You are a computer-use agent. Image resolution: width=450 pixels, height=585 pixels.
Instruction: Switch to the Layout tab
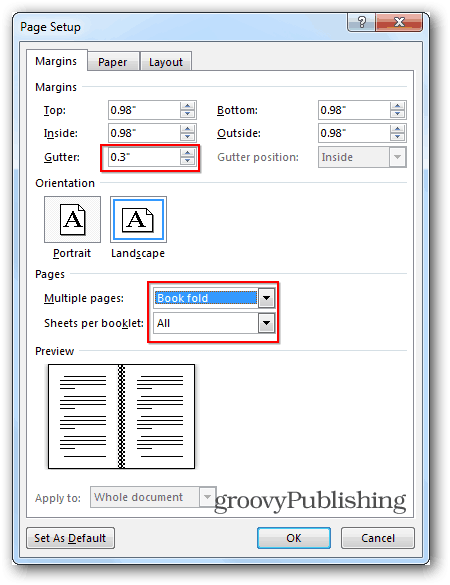coord(166,62)
